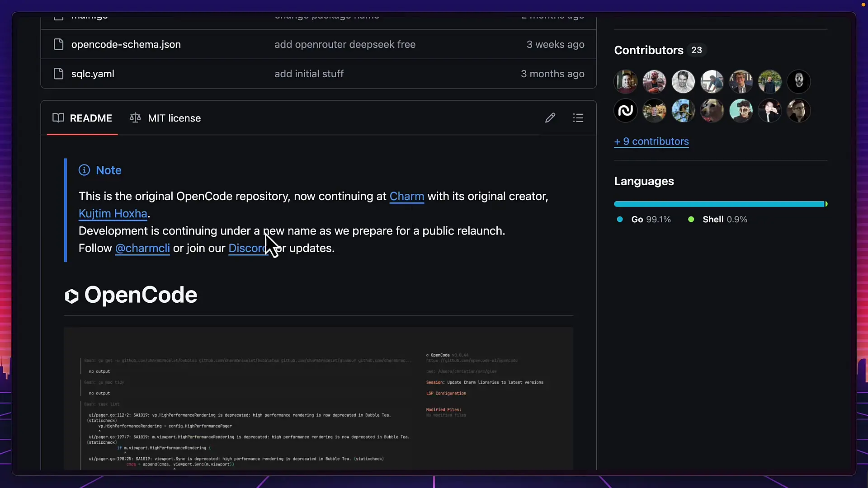The height and width of the screenshot is (488, 868).
Task: Open the seventh contributor avatar in top row
Action: 799,82
